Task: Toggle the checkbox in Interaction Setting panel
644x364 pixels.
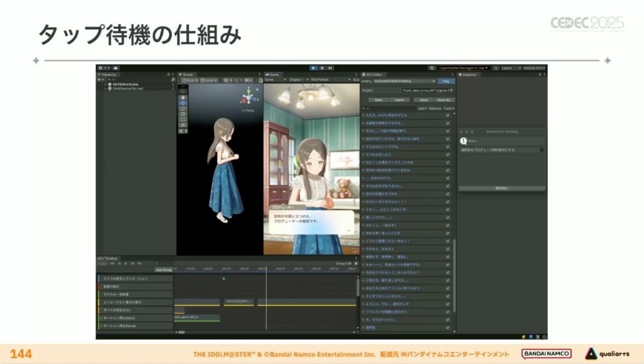Action: (542, 150)
